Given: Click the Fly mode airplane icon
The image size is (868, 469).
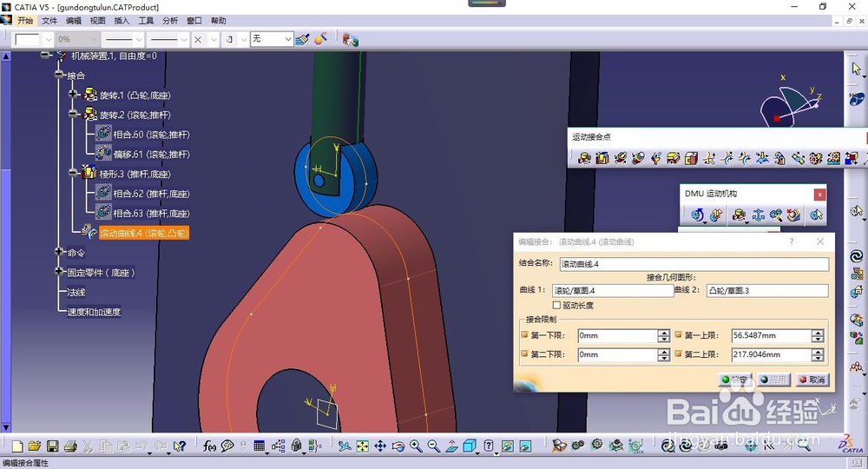Looking at the screenshot, I should tap(345, 446).
